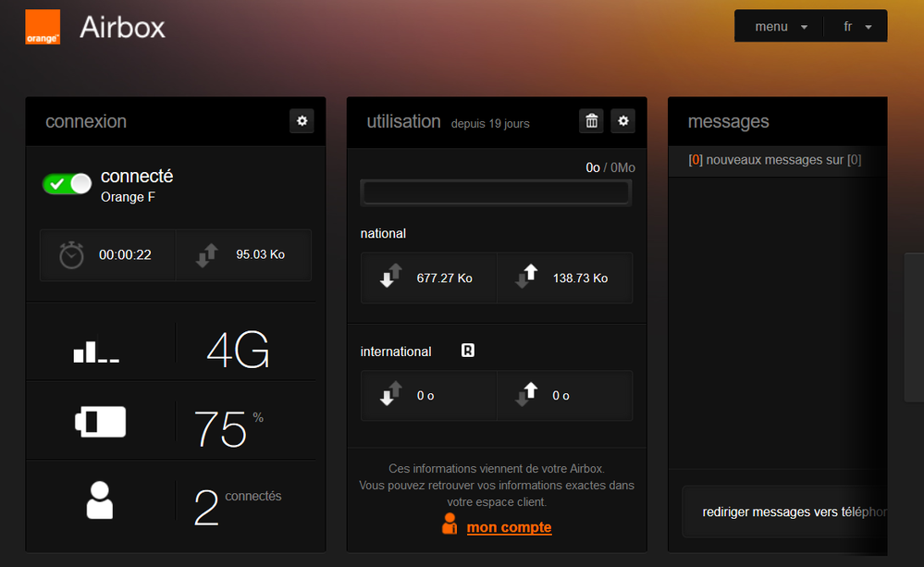Click the connected devices person icon
This screenshot has width=924, height=567.
[x=97, y=502]
